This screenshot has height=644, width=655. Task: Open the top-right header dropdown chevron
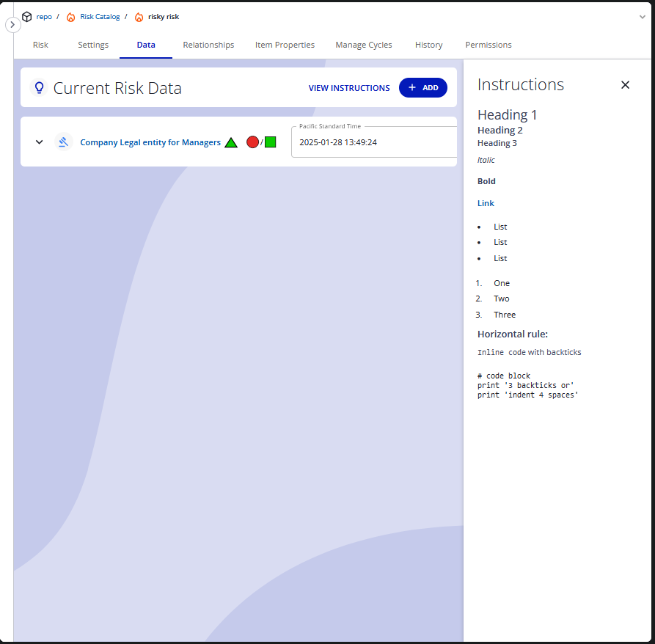pyautogui.click(x=643, y=16)
